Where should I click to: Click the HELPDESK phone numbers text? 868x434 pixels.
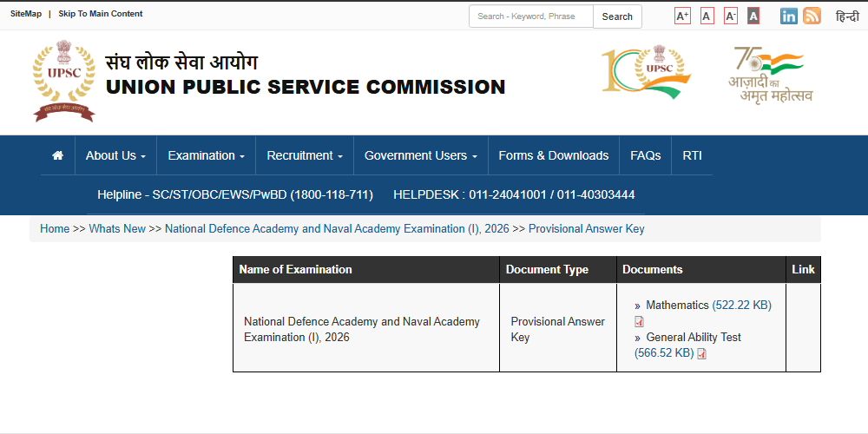click(514, 194)
